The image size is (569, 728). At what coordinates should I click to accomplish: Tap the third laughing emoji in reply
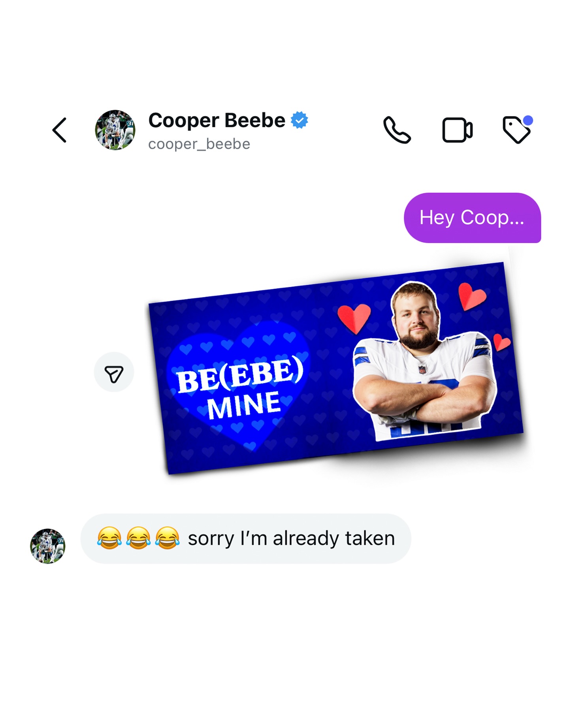tap(167, 538)
